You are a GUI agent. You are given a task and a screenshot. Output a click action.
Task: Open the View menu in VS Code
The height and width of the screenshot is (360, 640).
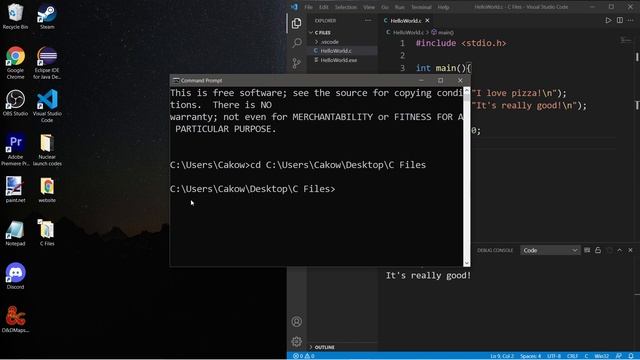[369, 7]
